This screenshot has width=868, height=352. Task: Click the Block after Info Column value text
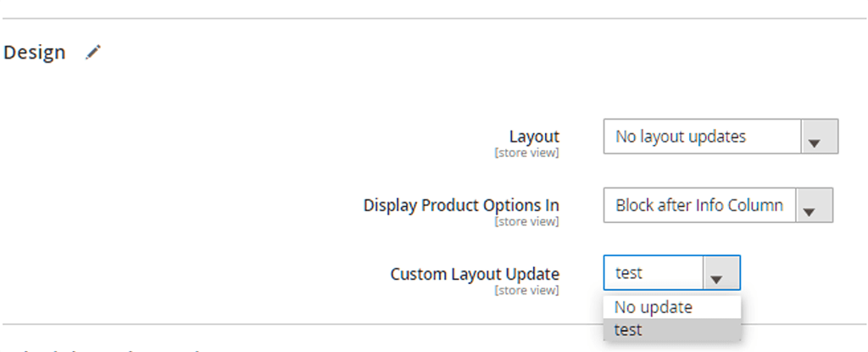[698, 205]
